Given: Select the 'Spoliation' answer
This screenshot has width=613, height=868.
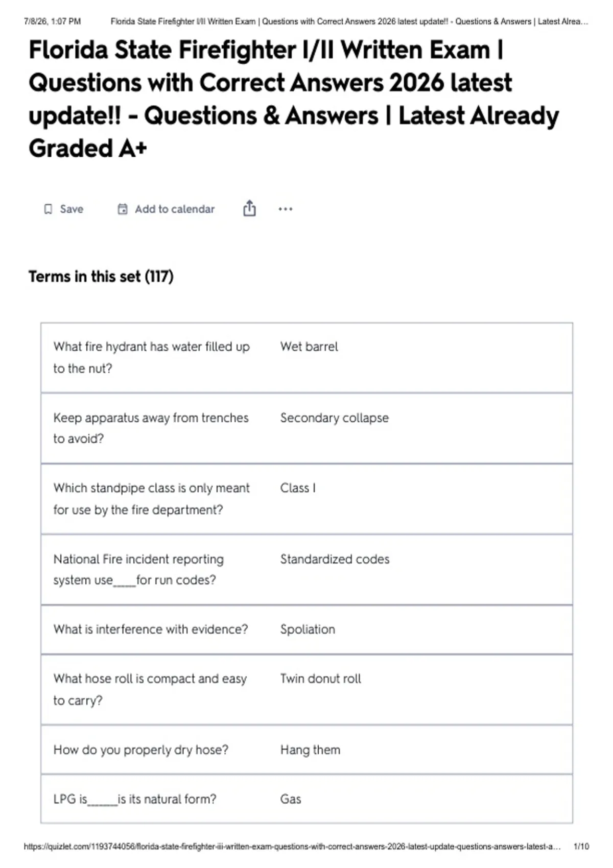Looking at the screenshot, I should point(308,630).
